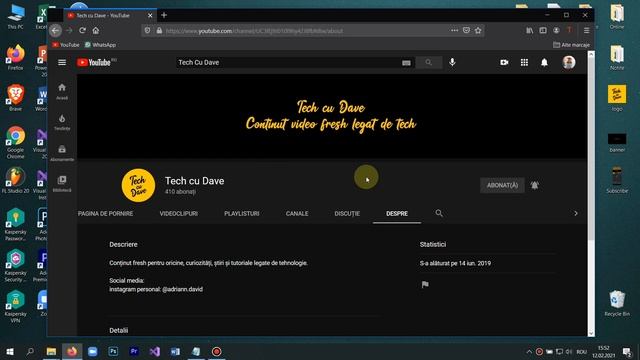
Task: Open Google Chrome desktop shortcut
Action: click(16, 142)
